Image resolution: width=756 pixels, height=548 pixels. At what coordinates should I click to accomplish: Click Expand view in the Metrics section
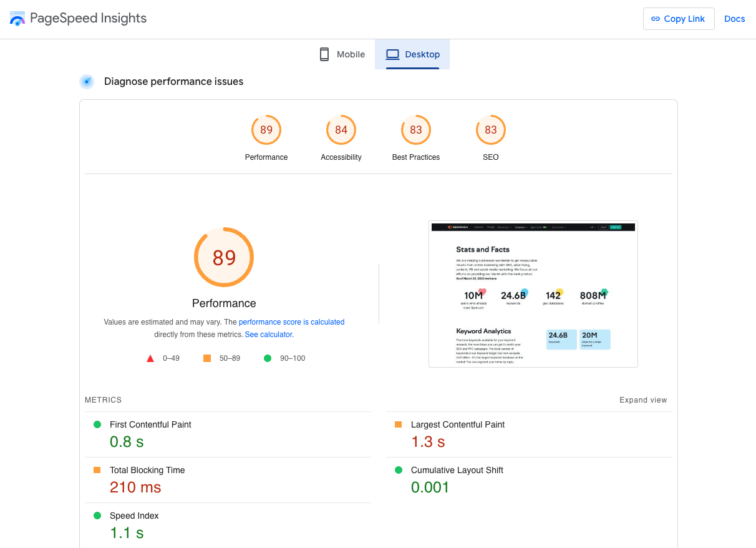click(x=643, y=399)
